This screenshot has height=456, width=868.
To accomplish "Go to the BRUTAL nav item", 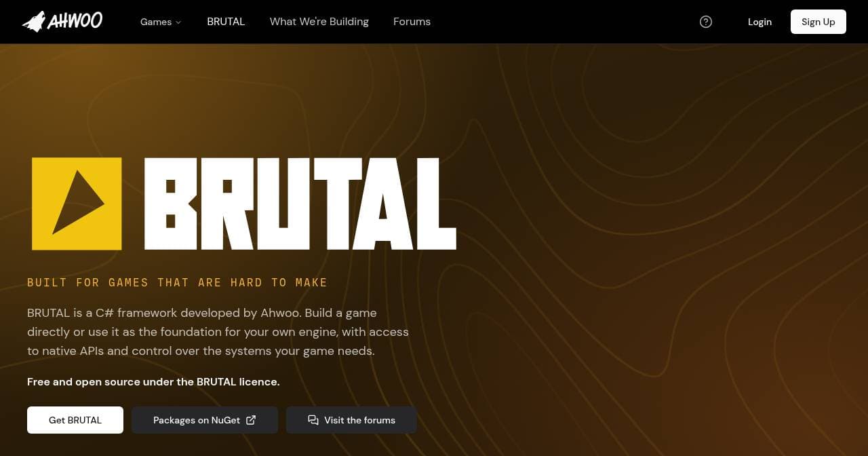I will pyautogui.click(x=226, y=22).
